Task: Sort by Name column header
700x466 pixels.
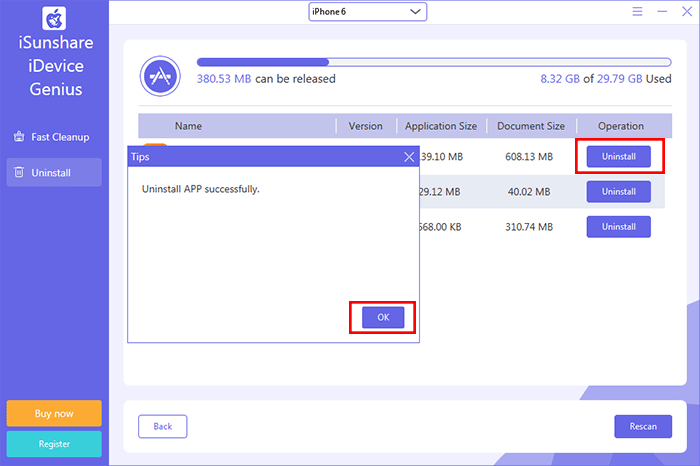Action: click(188, 126)
